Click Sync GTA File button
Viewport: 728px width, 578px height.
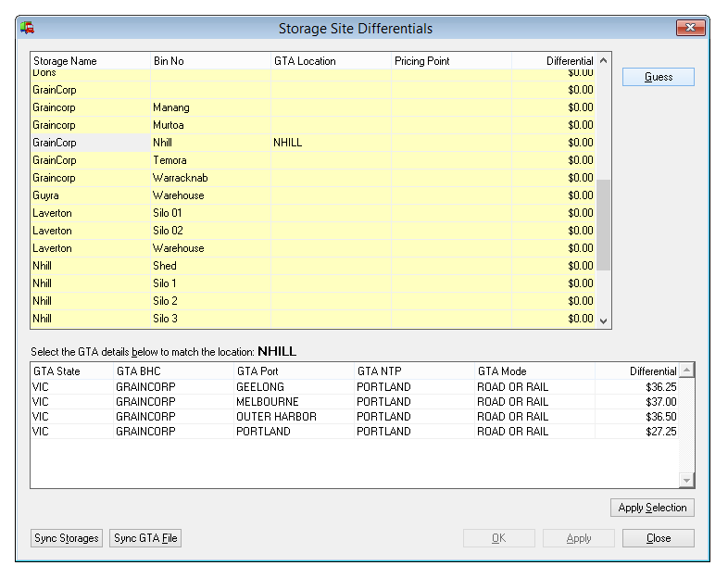click(x=145, y=538)
